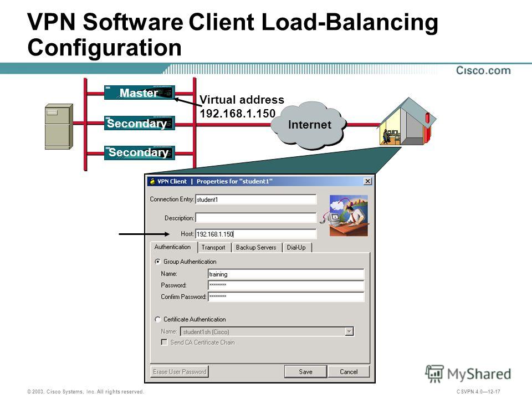Click the empty Description field
The image size is (532, 399).
(256, 218)
